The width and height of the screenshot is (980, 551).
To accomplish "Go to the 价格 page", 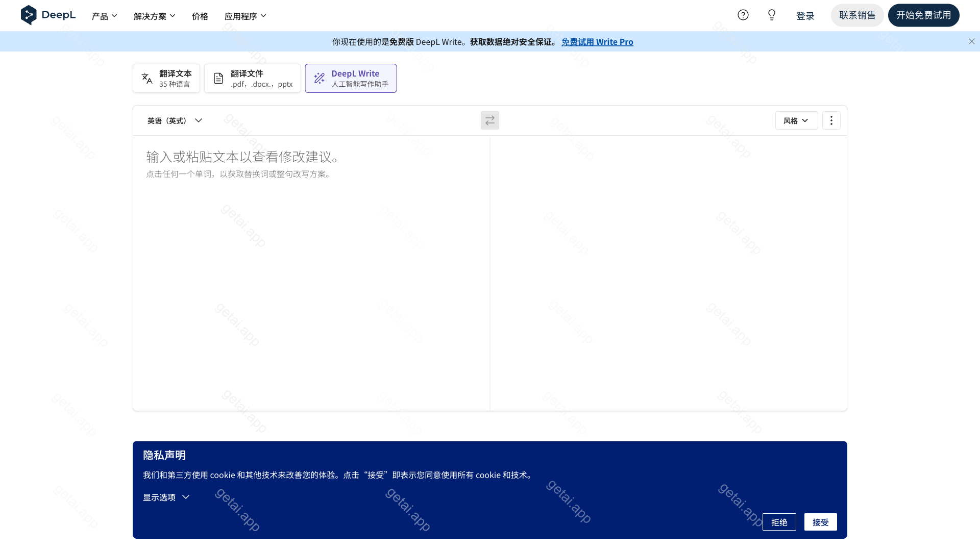I will [200, 16].
